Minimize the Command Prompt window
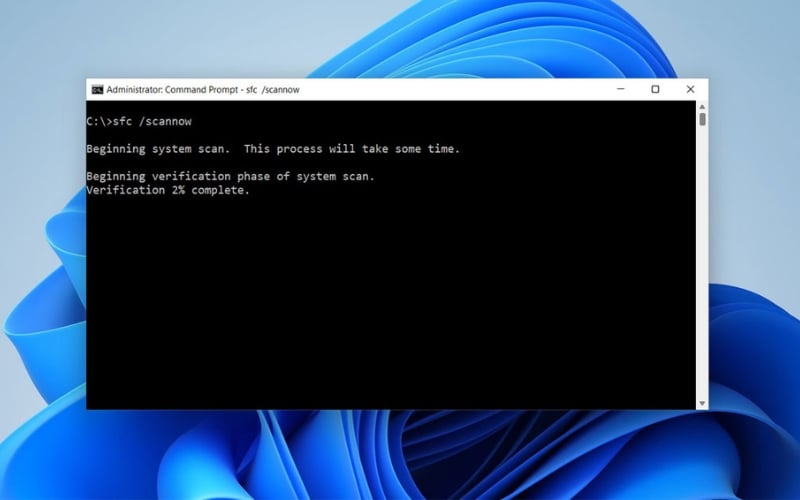 point(620,89)
